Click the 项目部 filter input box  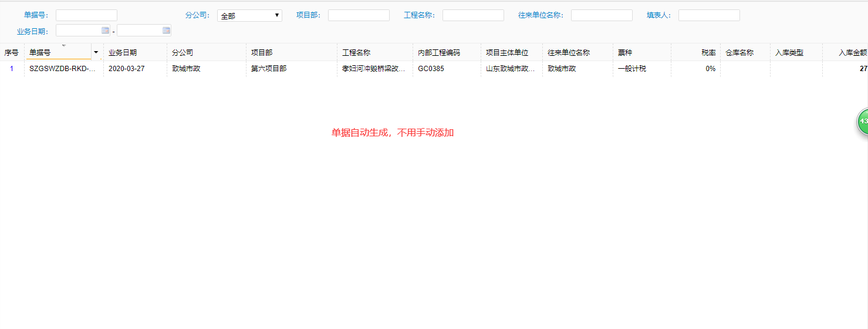[x=359, y=15]
